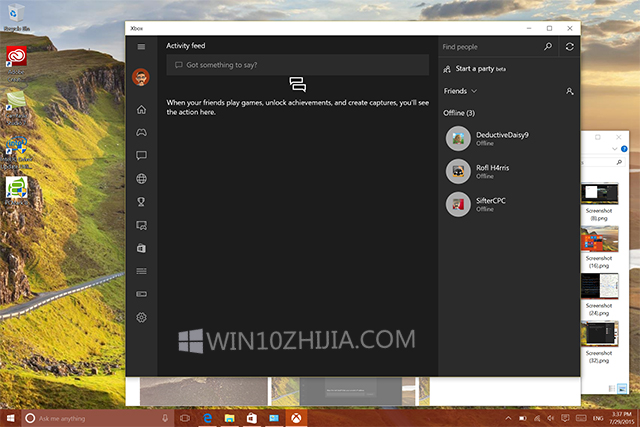Open Action Center notifications icon

pos(565,418)
